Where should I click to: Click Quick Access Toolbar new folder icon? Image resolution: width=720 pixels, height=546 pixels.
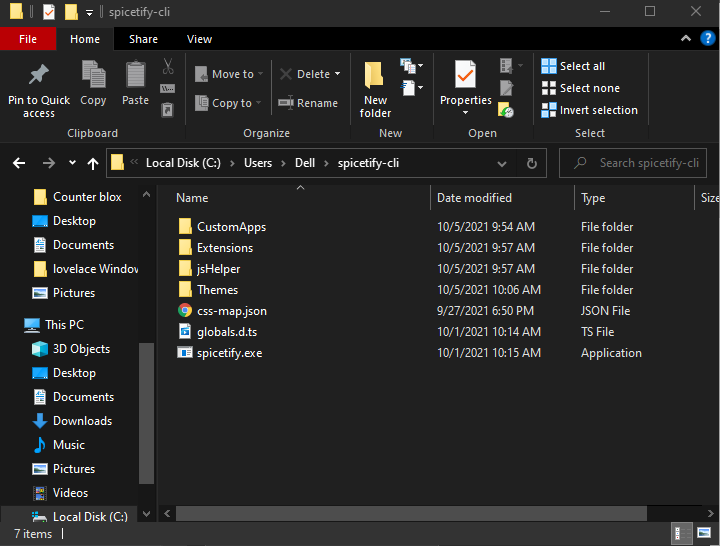click(x=71, y=11)
